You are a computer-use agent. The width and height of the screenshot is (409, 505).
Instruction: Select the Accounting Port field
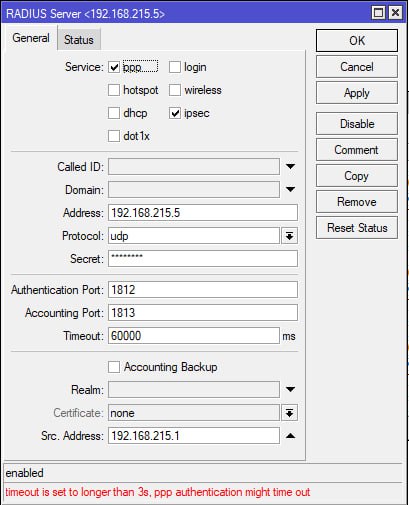[x=203, y=313]
